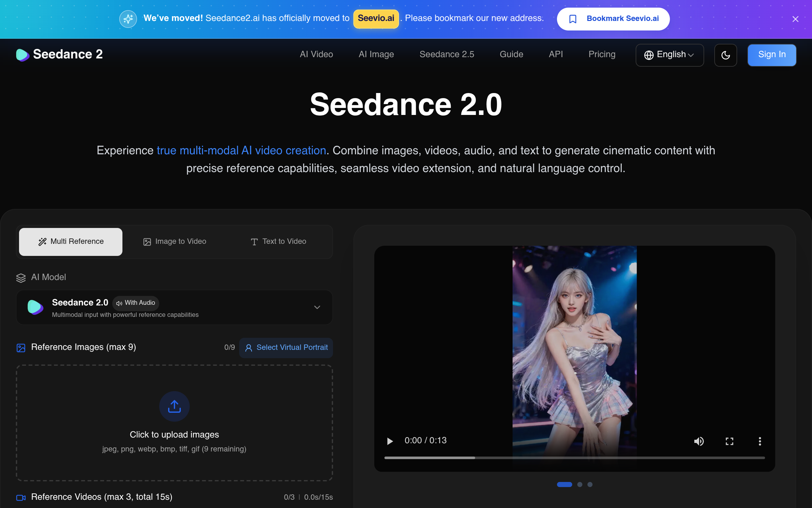The width and height of the screenshot is (812, 508).
Task: Click the Reference Images picture icon
Action: pos(21,348)
